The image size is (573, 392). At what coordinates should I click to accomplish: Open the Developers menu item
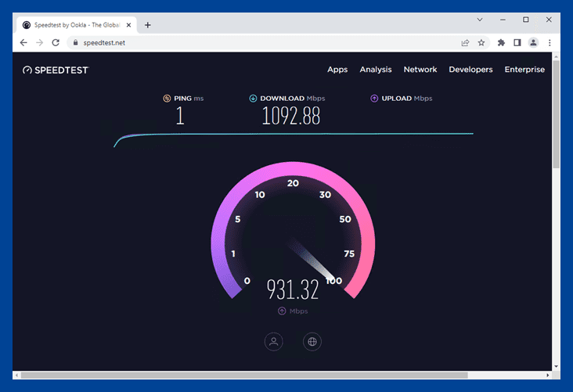[x=470, y=70]
